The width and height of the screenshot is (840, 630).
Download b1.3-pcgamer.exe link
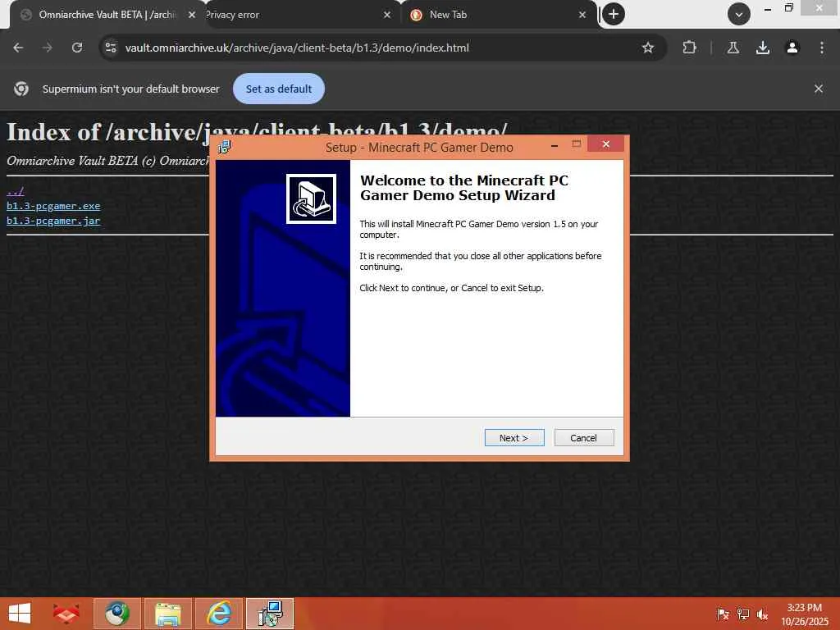pos(53,206)
